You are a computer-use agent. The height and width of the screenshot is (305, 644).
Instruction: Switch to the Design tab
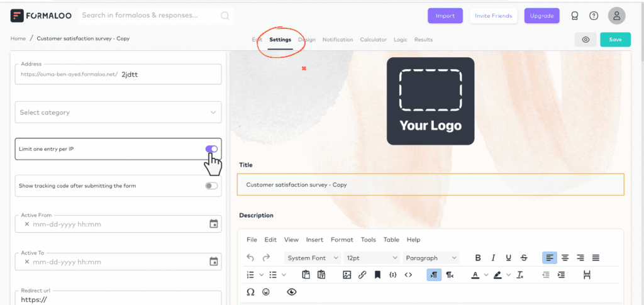click(307, 40)
